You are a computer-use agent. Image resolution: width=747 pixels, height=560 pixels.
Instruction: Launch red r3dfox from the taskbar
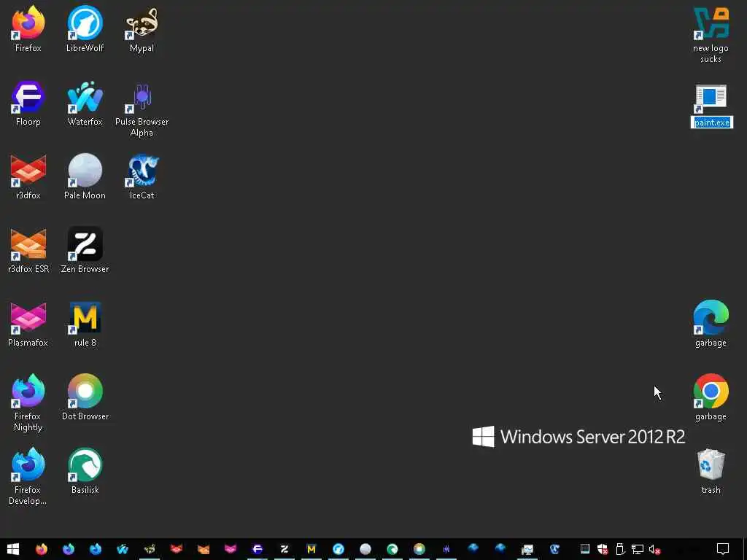(177, 549)
